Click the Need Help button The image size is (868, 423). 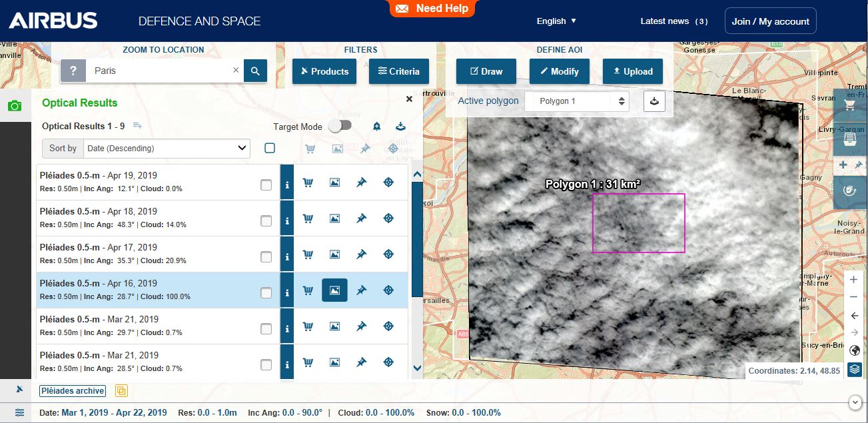pyautogui.click(x=432, y=9)
